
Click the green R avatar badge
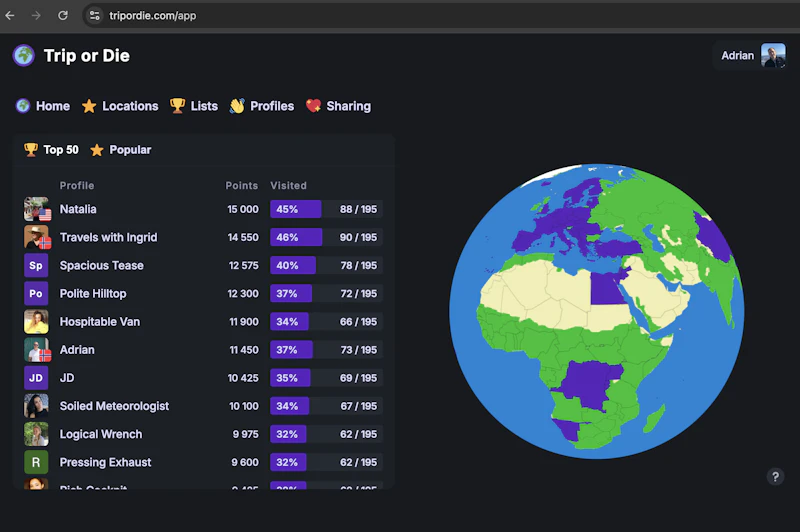pyautogui.click(x=36, y=462)
